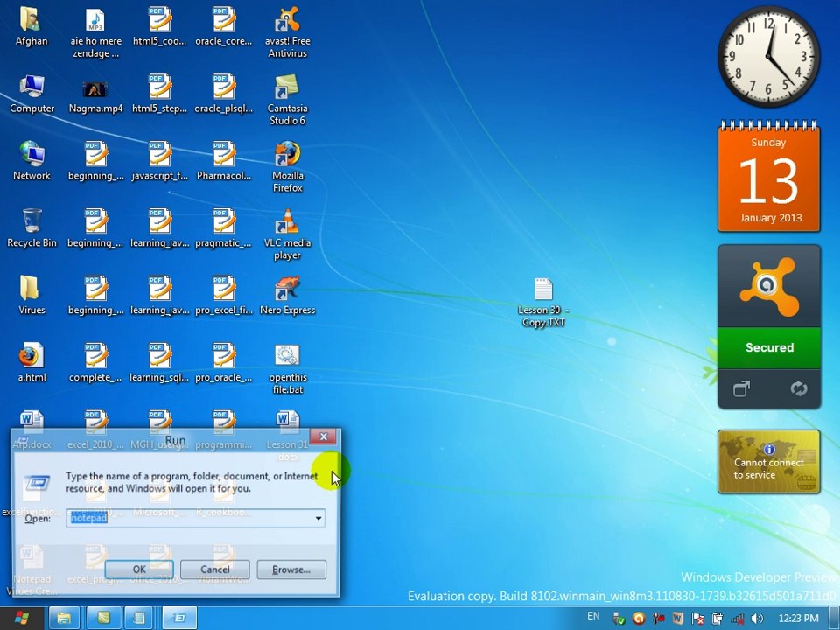840x630 pixels.
Task: Click the Safely Remove Hardware tray icon
Action: (619, 619)
